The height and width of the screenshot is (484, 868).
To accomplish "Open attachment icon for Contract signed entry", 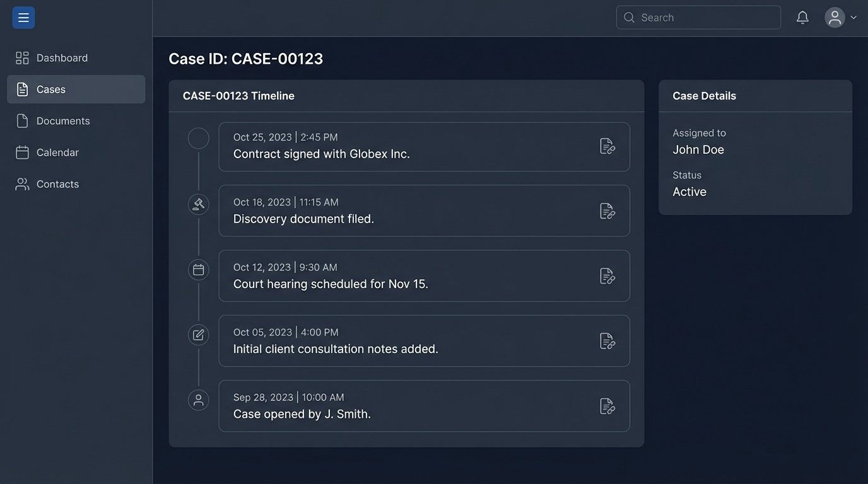I will (607, 146).
